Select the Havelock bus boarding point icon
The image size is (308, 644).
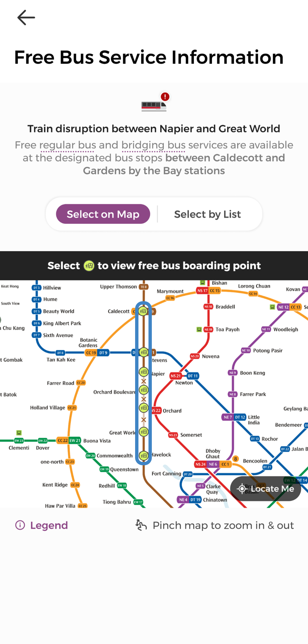(143, 455)
